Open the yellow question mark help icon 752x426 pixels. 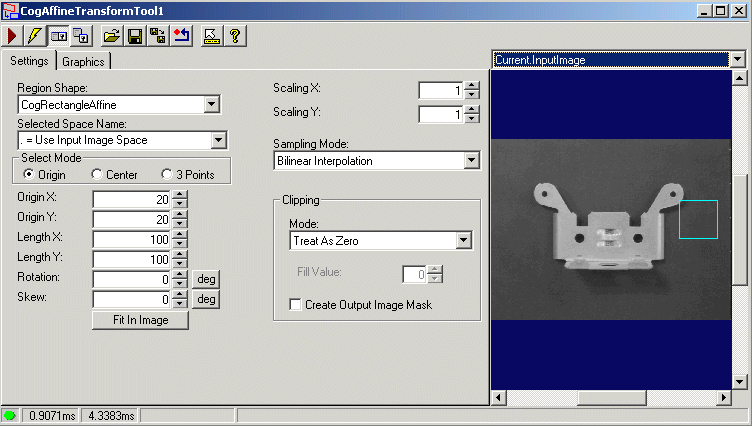pos(235,36)
